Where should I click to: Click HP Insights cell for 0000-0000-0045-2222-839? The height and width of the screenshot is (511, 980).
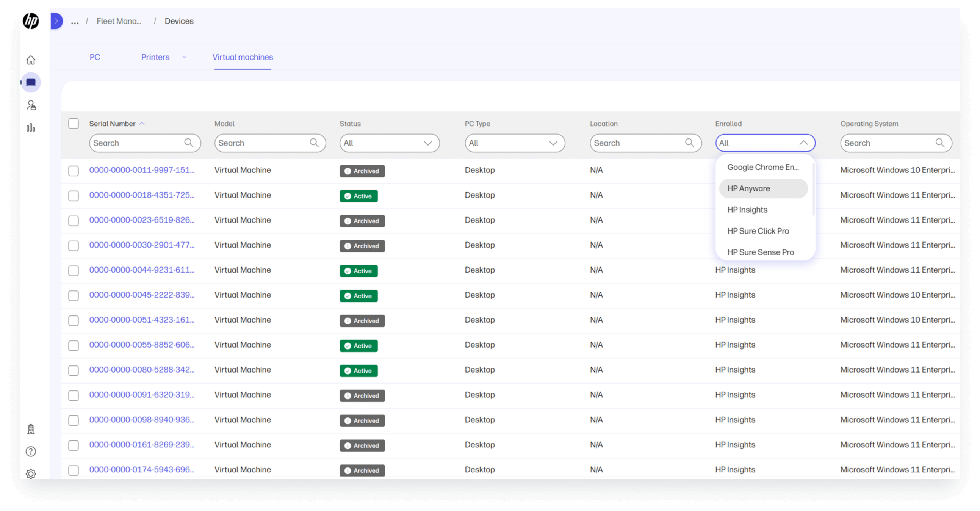click(734, 295)
